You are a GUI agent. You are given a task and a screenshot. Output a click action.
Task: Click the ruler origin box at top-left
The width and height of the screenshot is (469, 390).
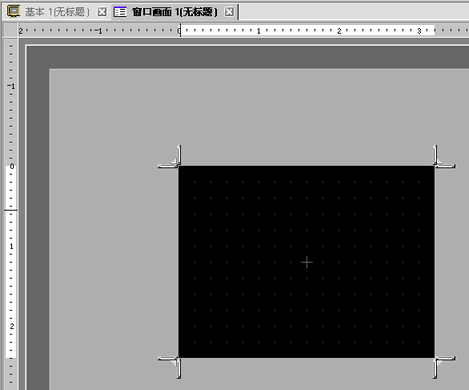pyautogui.click(x=10, y=30)
